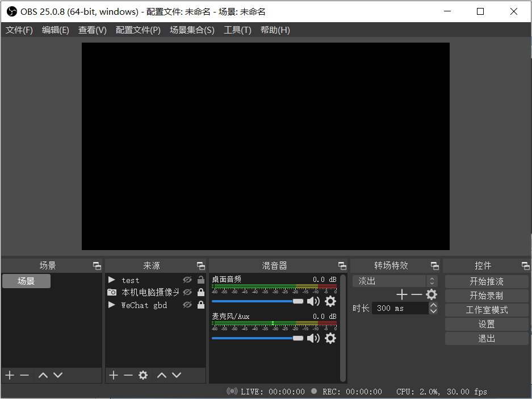
Task: Remove the transition with minus icon
Action: coord(417,294)
